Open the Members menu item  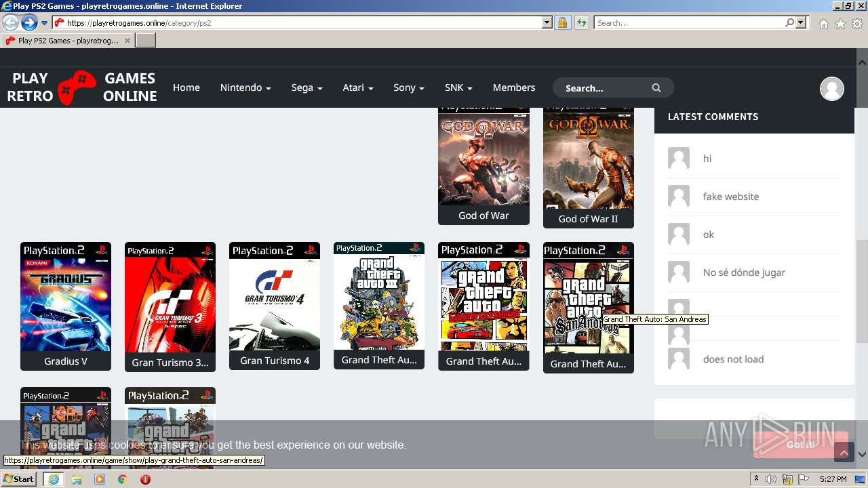pos(514,87)
